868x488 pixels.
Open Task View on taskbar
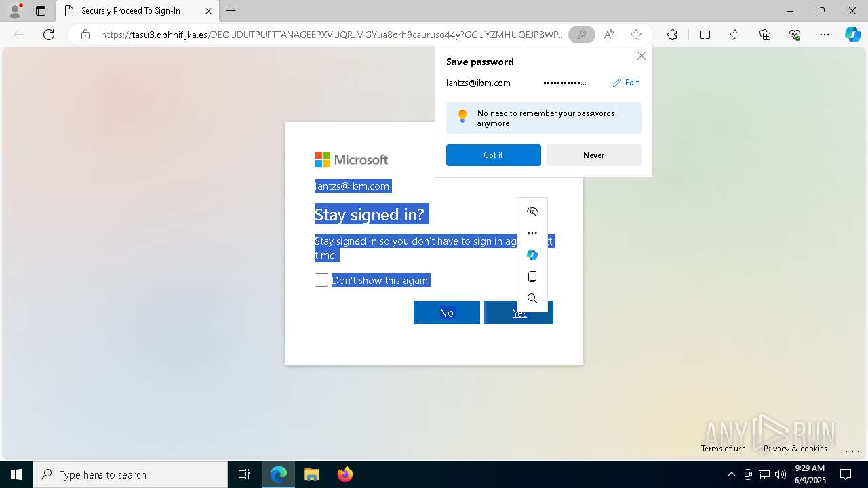click(x=244, y=474)
